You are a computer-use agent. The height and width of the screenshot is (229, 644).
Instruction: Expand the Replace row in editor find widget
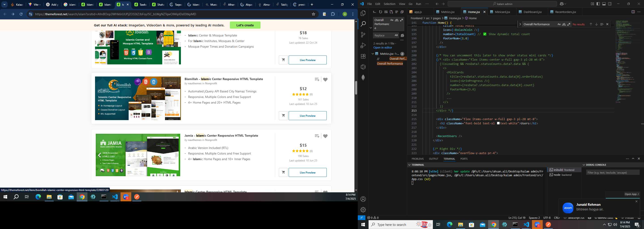point(520,24)
